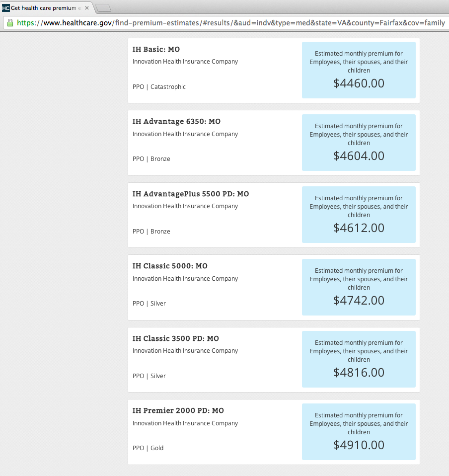Click Innovation Health Insurance Company under IH Premier 2000
449x476 pixels.
[185, 423]
